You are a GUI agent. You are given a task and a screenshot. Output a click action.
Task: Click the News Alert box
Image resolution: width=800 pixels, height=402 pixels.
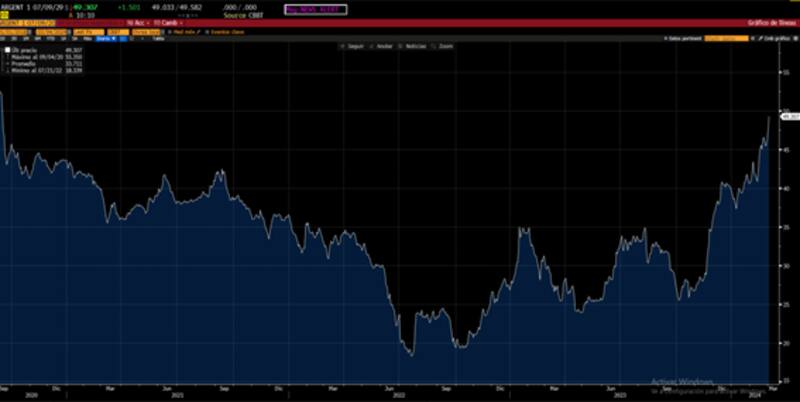pyautogui.click(x=315, y=8)
